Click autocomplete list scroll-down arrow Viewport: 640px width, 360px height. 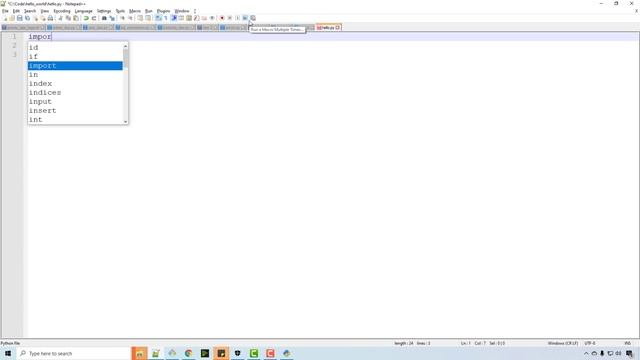tap(126, 121)
